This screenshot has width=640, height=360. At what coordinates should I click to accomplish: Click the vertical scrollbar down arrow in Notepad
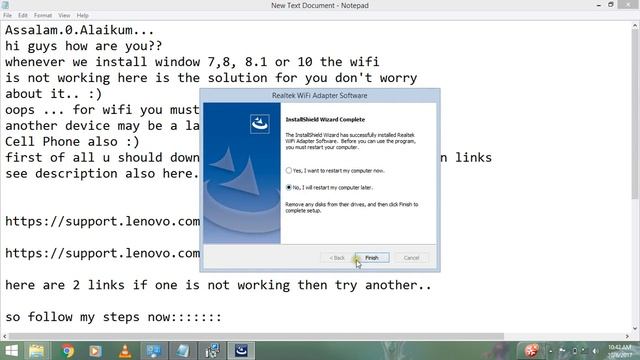point(635,328)
